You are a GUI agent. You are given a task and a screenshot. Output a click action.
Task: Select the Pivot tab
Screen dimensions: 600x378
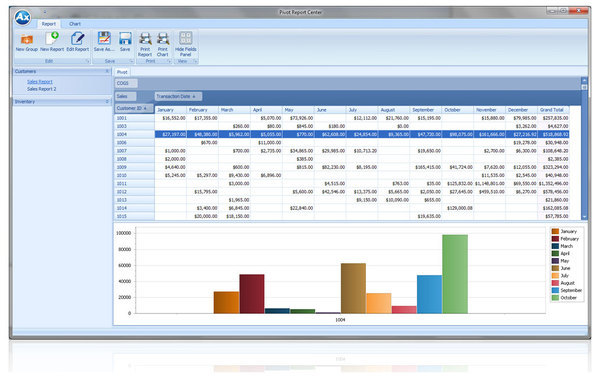coord(122,72)
